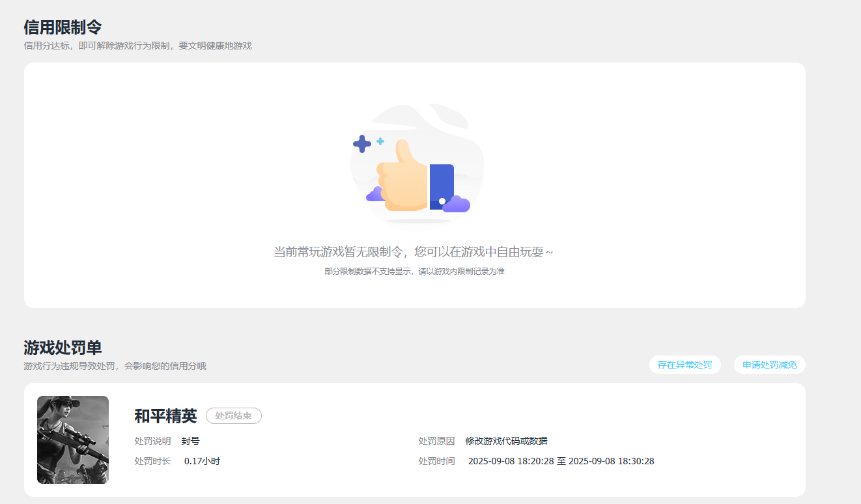Screen dimensions: 861x504
Task: Click the 部分限制数据不支持显示 note
Action: pos(414,271)
